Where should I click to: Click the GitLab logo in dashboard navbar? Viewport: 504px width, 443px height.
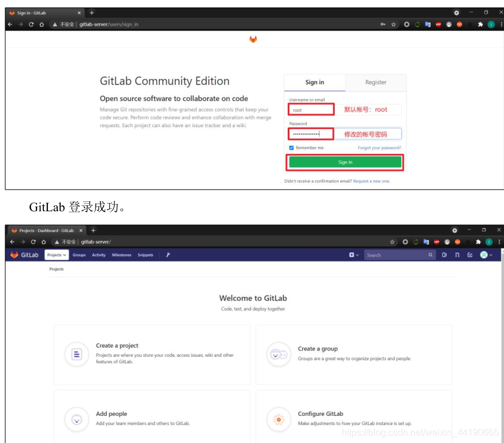coord(24,255)
